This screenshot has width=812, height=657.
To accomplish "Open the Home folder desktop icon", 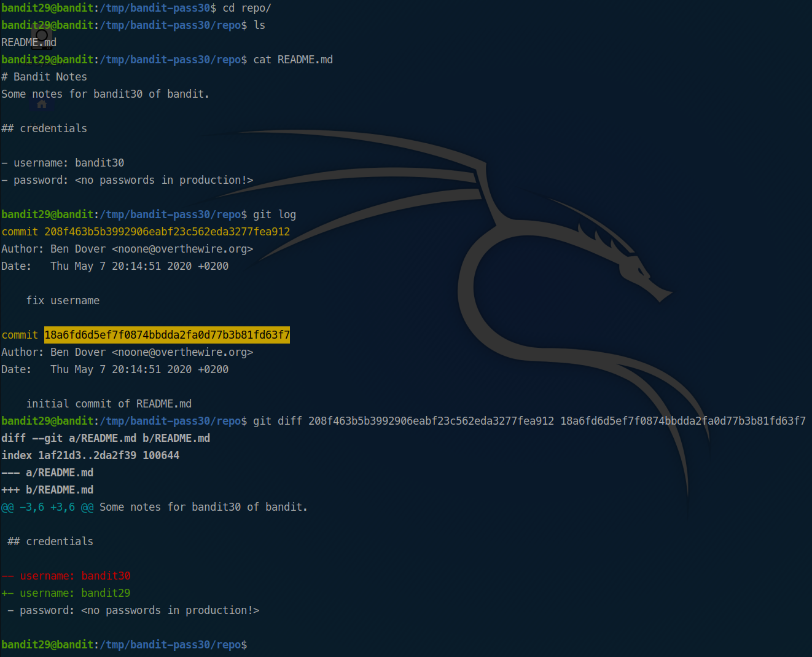I will pos(42,104).
